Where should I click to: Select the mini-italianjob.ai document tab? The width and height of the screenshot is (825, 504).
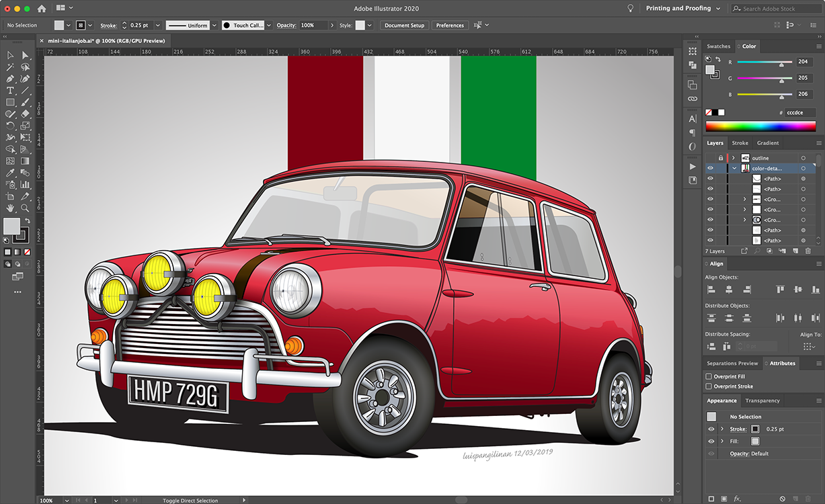coord(106,41)
